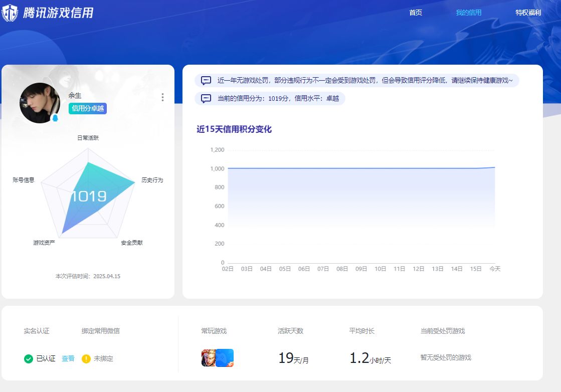Viewport: 561px width, 392px height.
Task: Click the 活跃天数 label
Action: click(x=290, y=331)
